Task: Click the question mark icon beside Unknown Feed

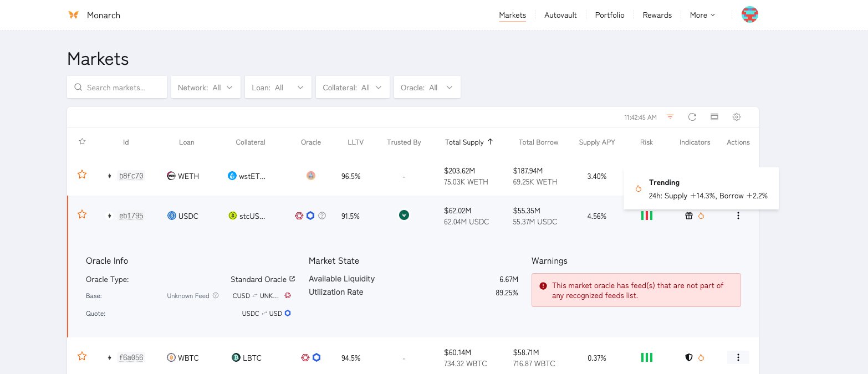Action: pos(216,296)
